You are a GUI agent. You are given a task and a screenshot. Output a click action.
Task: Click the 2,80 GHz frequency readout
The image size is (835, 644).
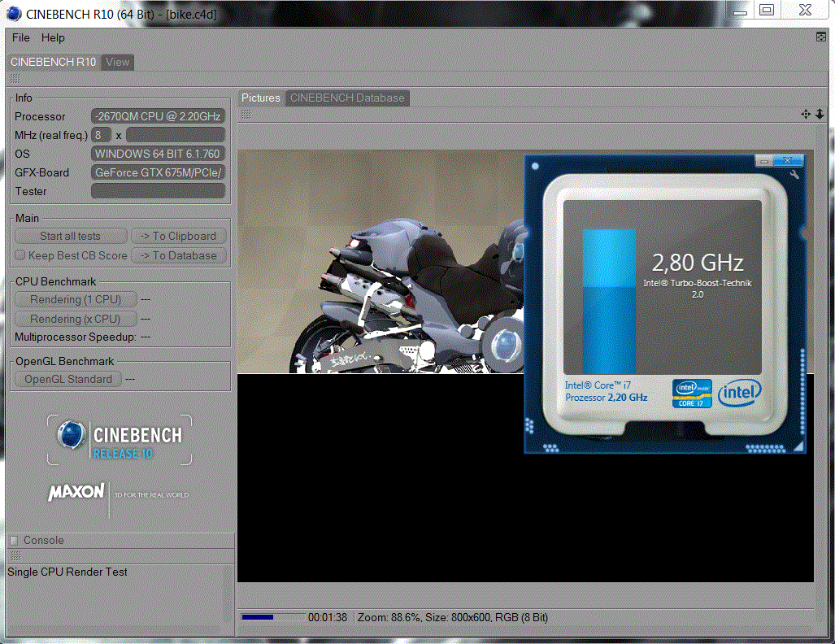698,263
